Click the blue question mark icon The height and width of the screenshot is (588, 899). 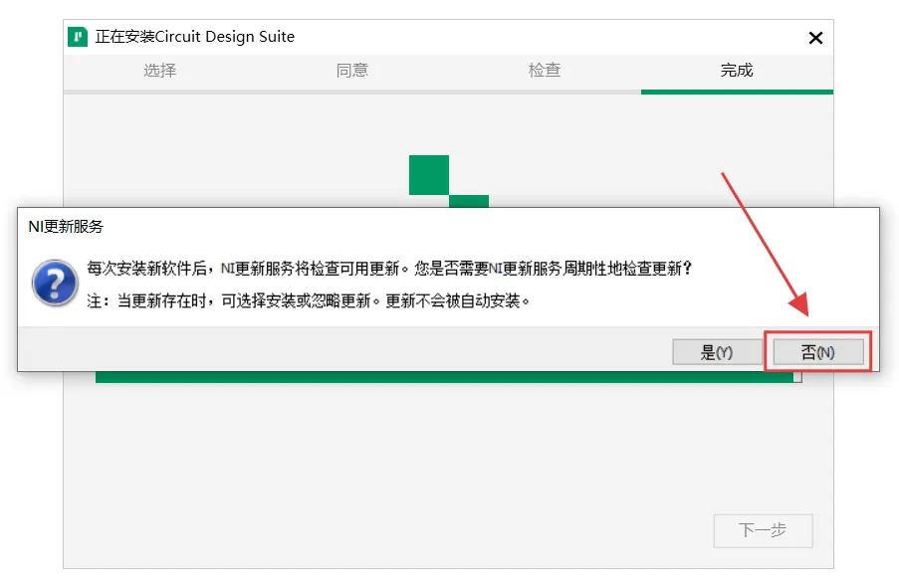point(55,284)
